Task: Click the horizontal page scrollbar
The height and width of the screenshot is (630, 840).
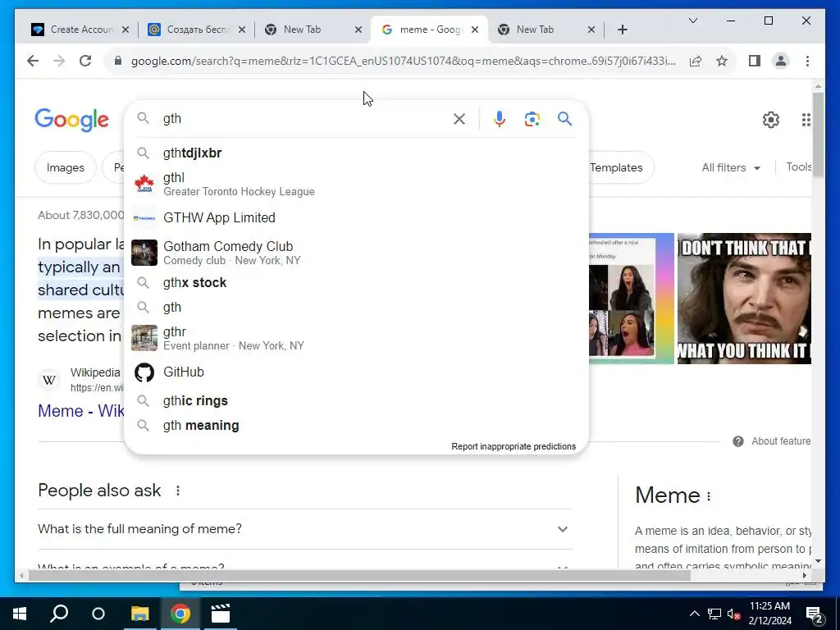Action: (359, 576)
